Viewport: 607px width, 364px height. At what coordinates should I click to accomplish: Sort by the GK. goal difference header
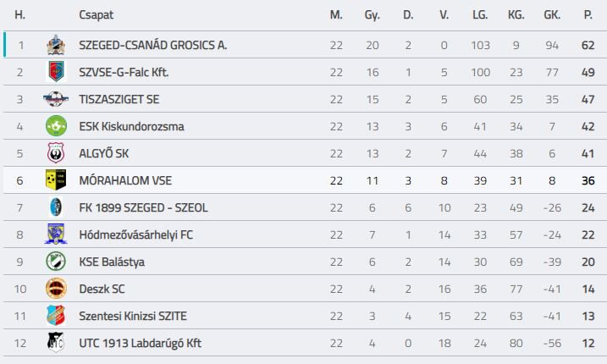click(x=552, y=15)
